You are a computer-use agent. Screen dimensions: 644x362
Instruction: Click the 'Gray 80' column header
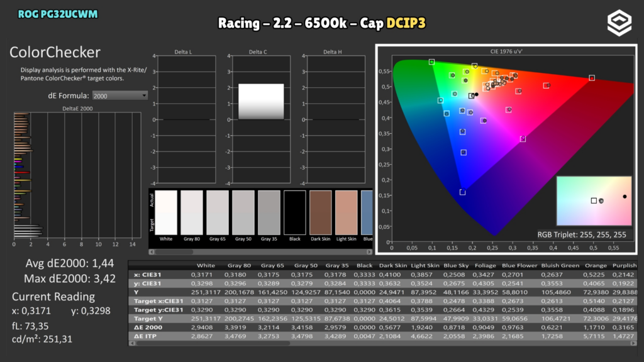(239, 266)
